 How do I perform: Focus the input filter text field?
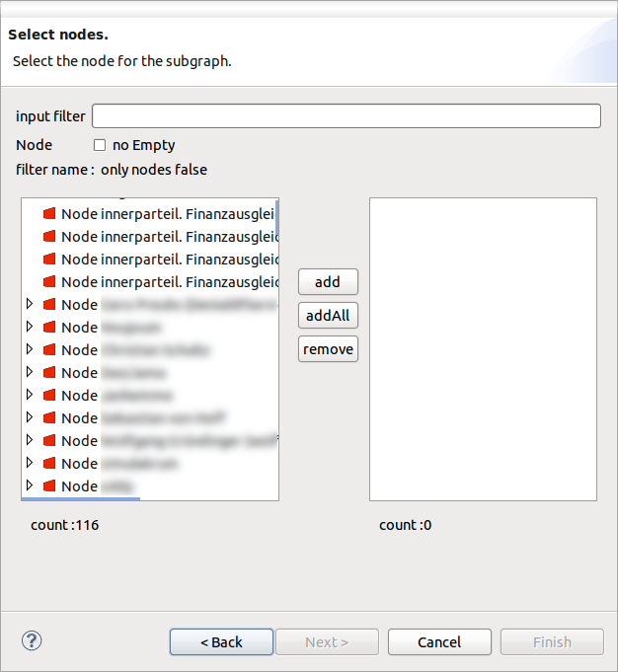pos(346,116)
